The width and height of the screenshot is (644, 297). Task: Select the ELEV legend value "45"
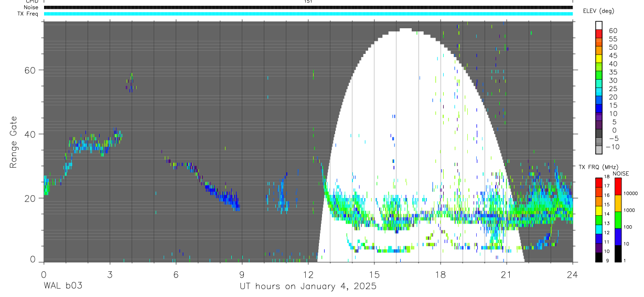(613, 56)
